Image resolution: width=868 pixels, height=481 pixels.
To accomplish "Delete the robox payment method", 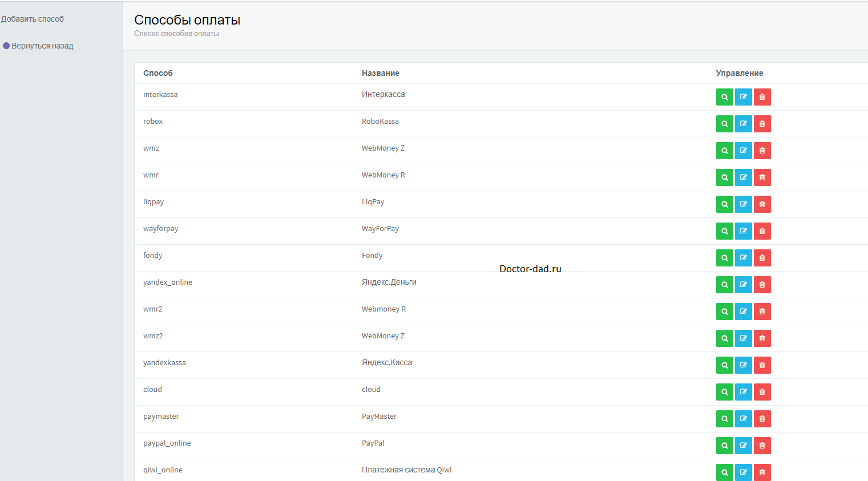I will pos(762,124).
